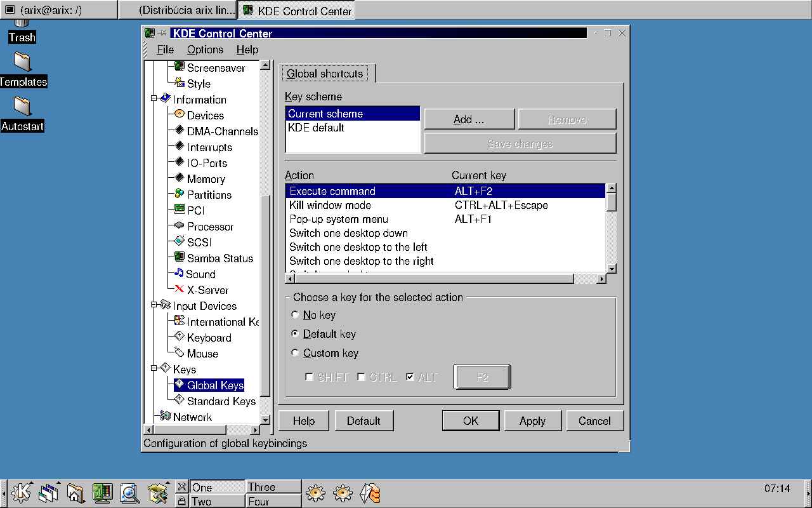The image size is (812, 508).
Task: Select the DMA-Channels chip icon
Action: point(180,131)
